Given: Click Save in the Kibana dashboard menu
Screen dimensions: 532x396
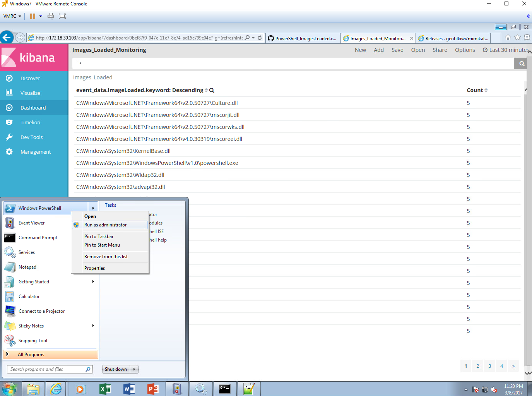Looking at the screenshot, I should (x=397, y=50).
